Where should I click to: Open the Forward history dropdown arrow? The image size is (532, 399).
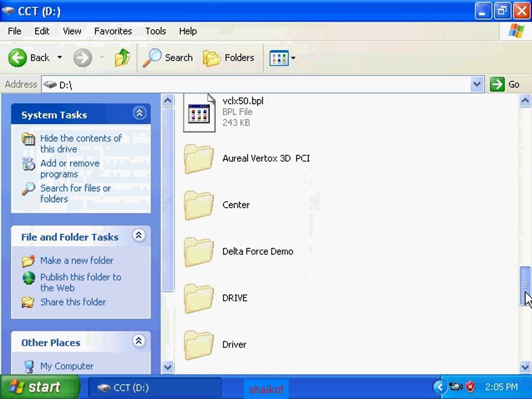click(102, 57)
